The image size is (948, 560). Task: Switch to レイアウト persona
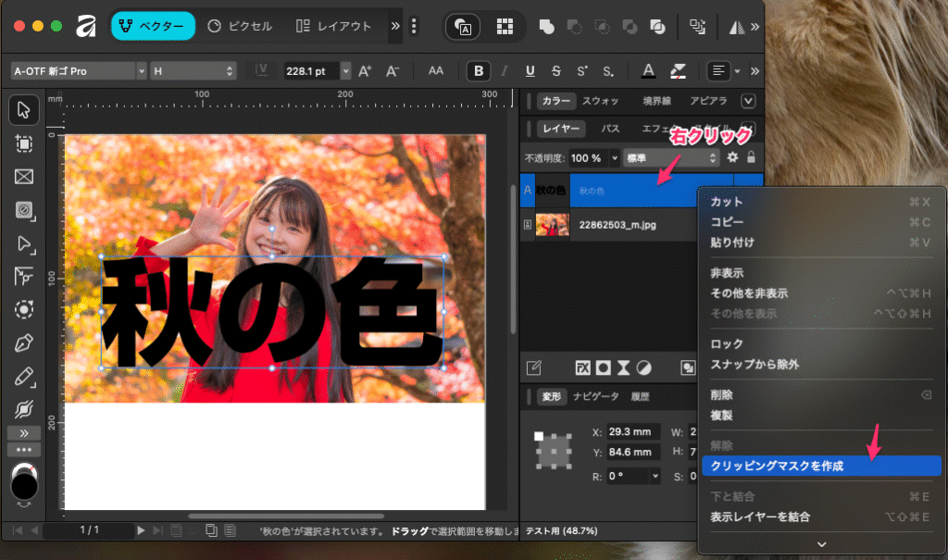click(x=334, y=26)
